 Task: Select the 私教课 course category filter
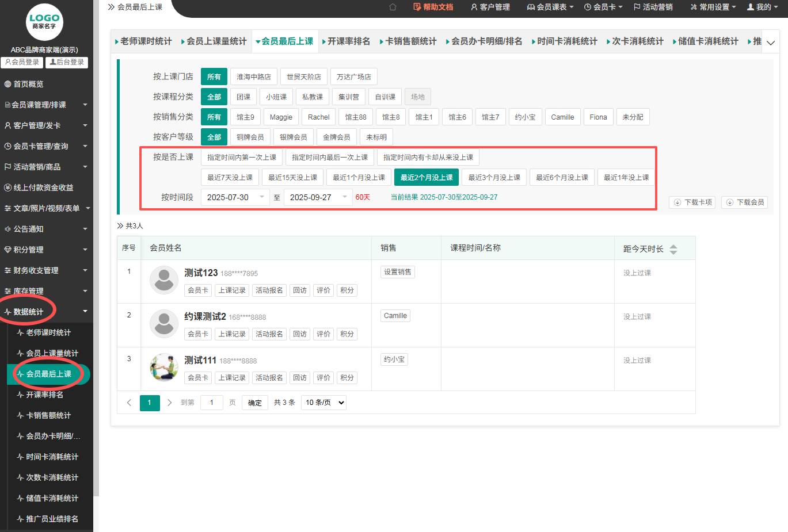[x=312, y=97]
